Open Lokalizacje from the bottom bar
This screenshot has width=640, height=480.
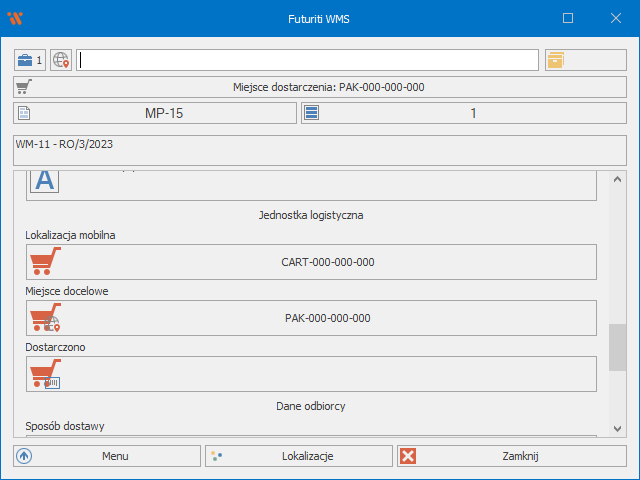tap(299, 456)
